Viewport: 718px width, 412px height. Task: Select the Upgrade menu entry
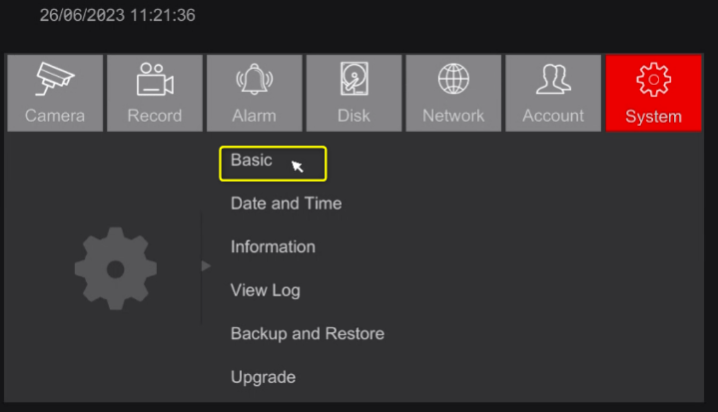click(x=263, y=378)
